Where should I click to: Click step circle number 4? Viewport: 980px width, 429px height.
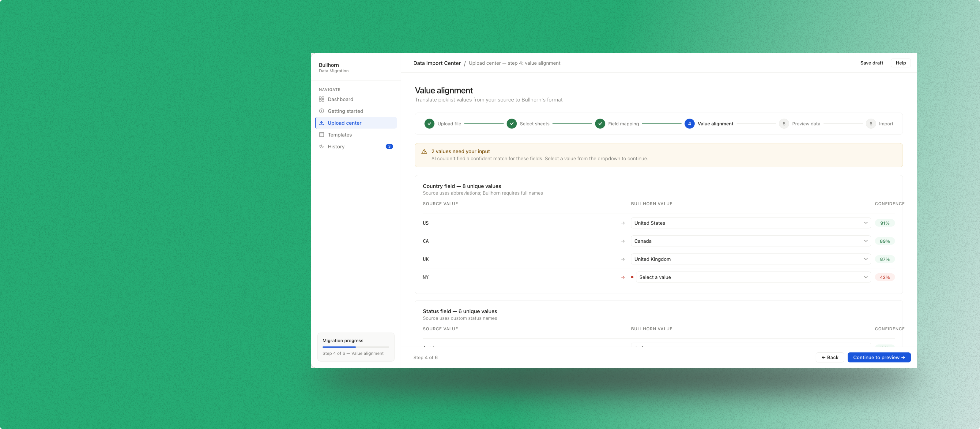pos(689,124)
